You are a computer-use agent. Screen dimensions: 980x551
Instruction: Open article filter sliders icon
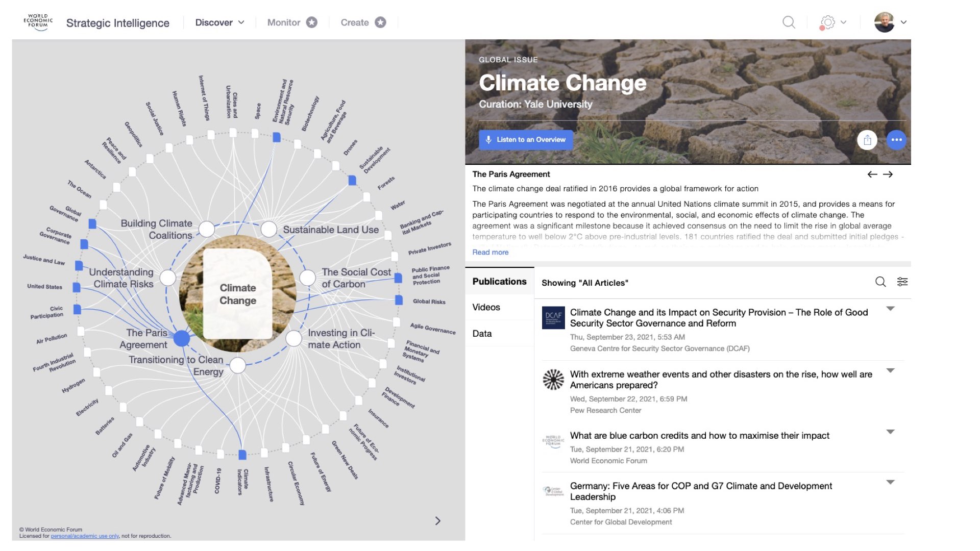tap(902, 282)
